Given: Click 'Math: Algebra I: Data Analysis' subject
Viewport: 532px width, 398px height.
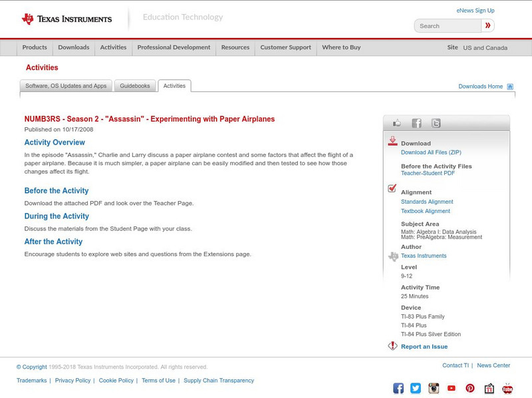Looking at the screenshot, I should point(439,232).
